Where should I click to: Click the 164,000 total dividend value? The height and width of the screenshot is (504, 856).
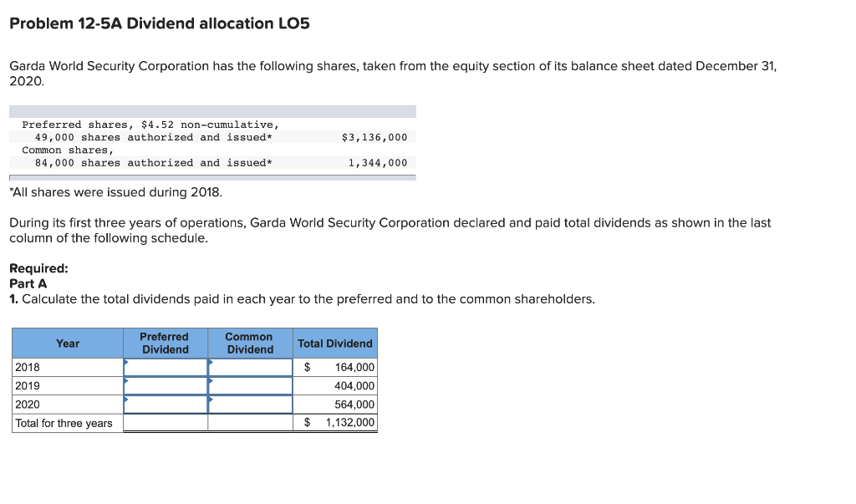[x=354, y=368]
